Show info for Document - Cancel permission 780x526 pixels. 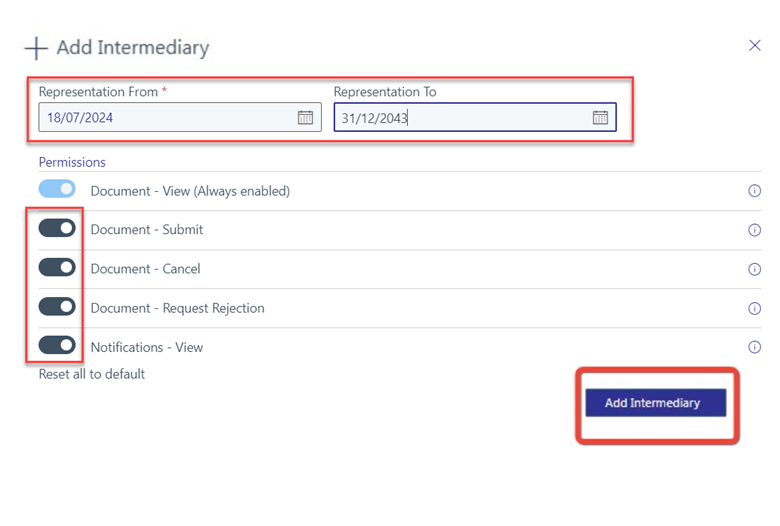pos(755,269)
